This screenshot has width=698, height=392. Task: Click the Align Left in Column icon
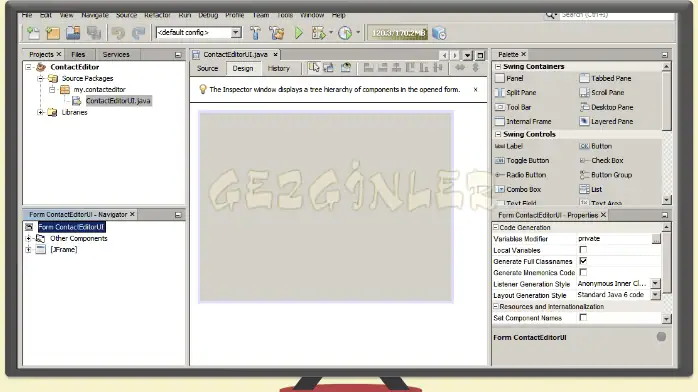tap(368, 68)
